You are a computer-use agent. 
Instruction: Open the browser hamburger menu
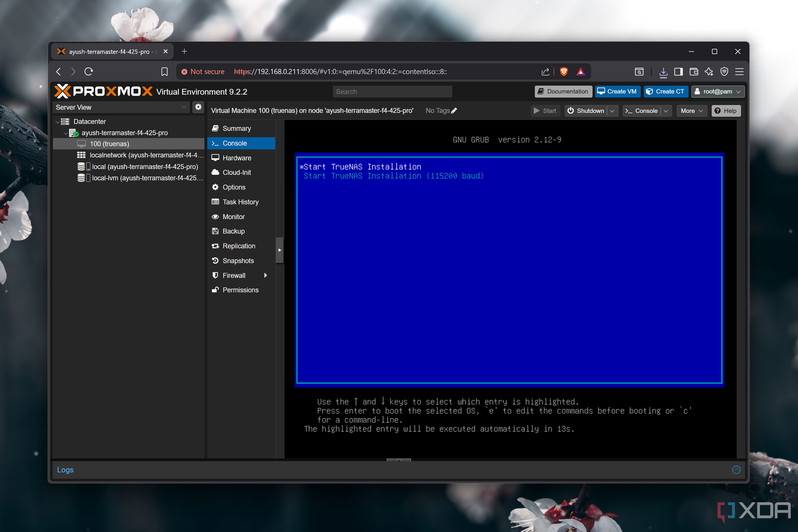coord(739,72)
